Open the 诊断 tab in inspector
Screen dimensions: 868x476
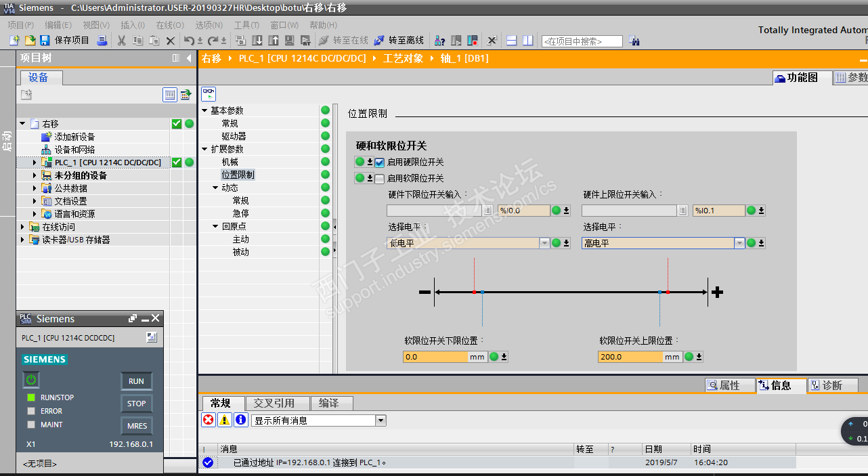pyautogui.click(x=832, y=385)
